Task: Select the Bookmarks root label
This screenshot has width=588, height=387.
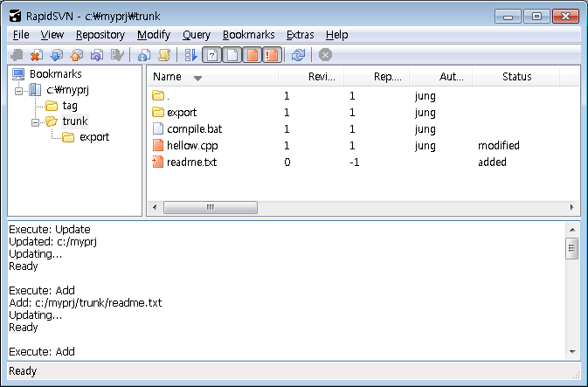Action: pyautogui.click(x=56, y=74)
